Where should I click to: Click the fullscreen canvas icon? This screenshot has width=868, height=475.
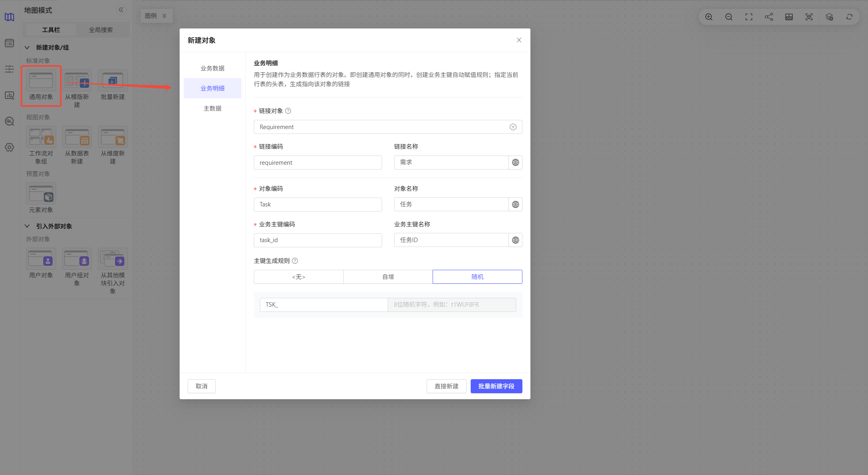point(749,17)
